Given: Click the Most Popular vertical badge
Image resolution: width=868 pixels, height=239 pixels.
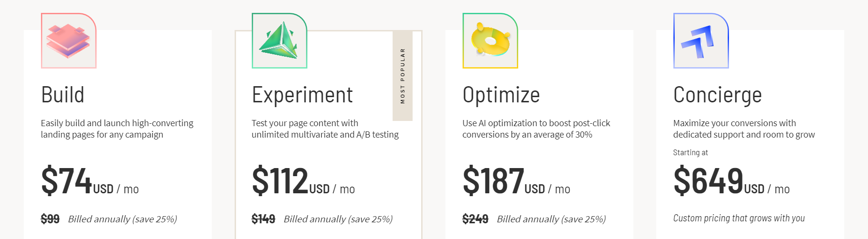Looking at the screenshot, I should (403, 76).
